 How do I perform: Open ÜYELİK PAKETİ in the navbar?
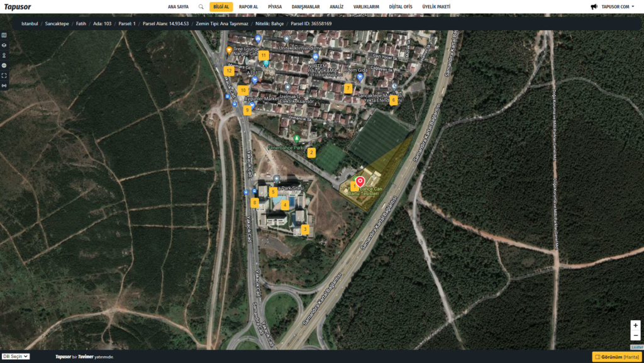[x=436, y=7]
